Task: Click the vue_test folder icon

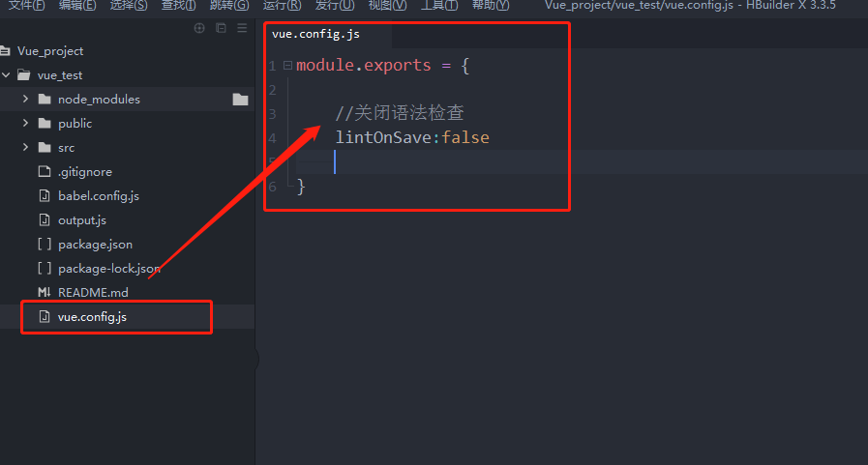Action: click(x=24, y=74)
